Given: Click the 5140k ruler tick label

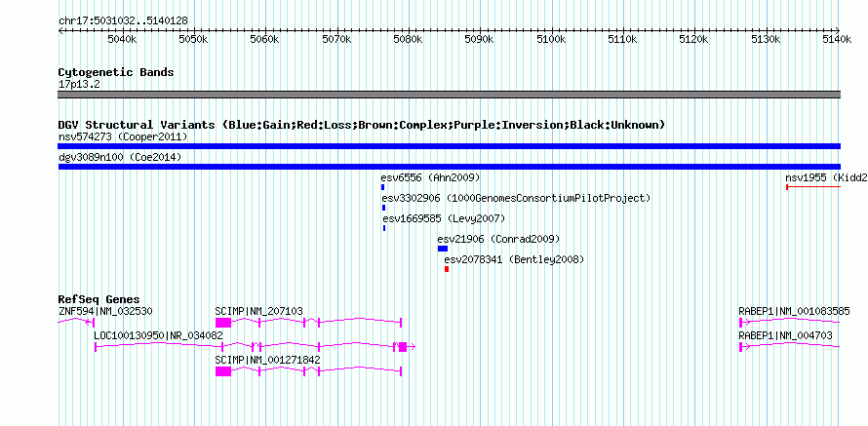Looking at the screenshot, I should coord(838,40).
